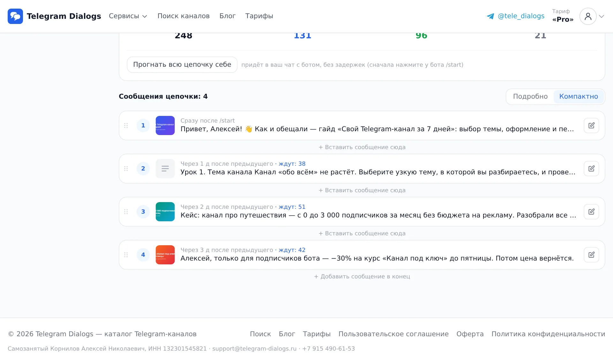Click the text-lines placeholder icon of message 2
This screenshot has width=613, height=364.
[165, 169]
